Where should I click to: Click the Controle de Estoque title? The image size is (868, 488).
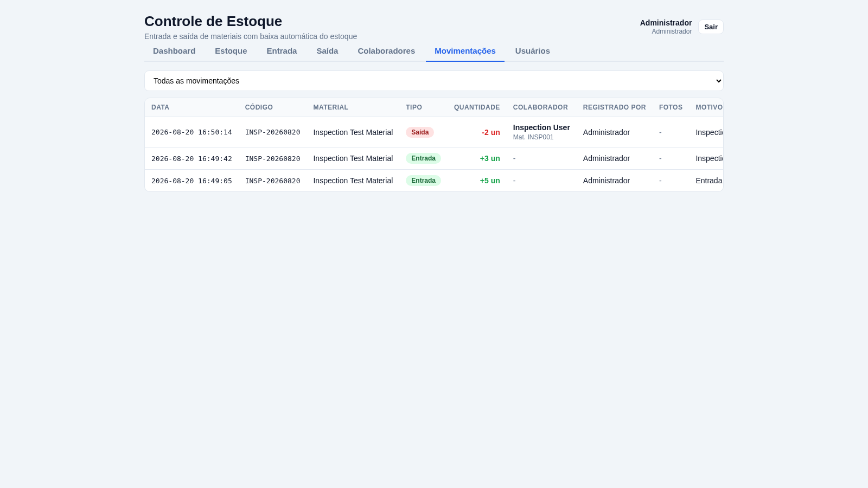coord(213,21)
